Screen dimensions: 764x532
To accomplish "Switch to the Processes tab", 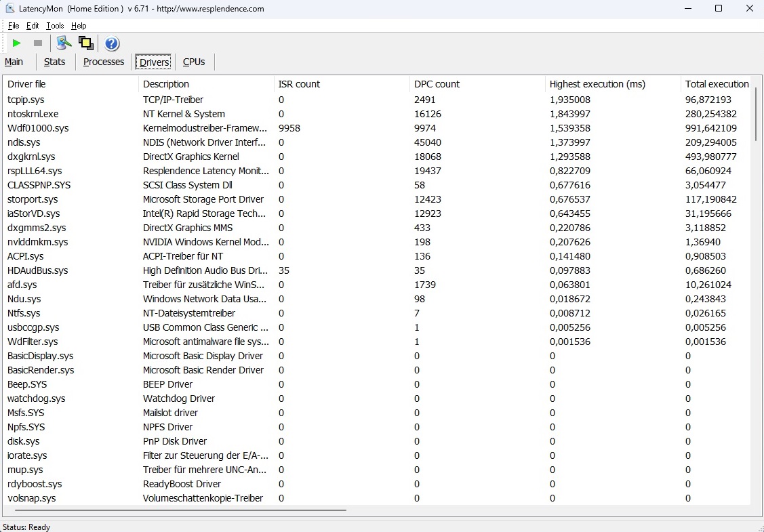I will [104, 62].
